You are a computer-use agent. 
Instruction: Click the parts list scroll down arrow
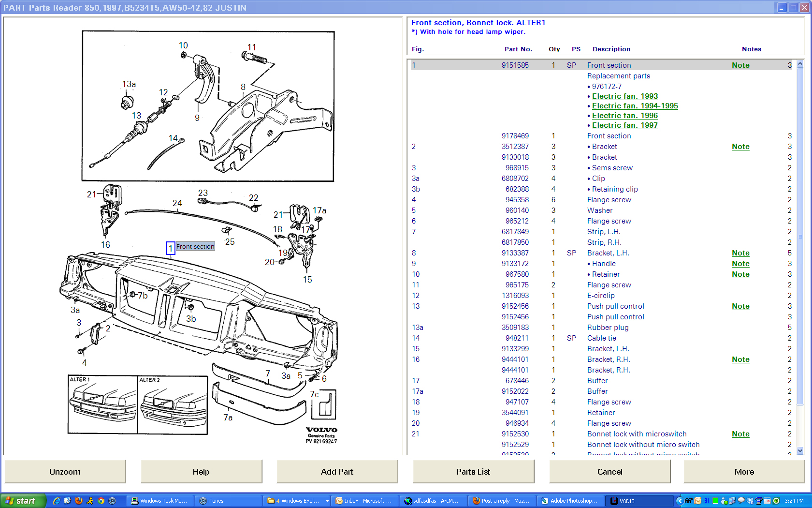click(x=800, y=450)
